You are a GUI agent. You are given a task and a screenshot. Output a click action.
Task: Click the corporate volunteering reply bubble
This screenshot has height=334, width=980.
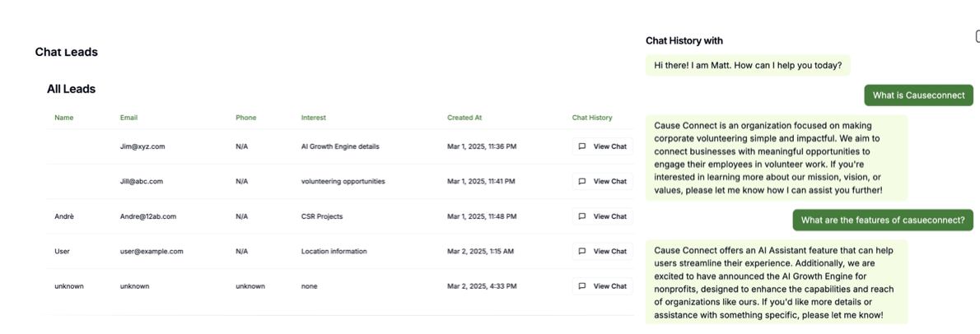777,158
